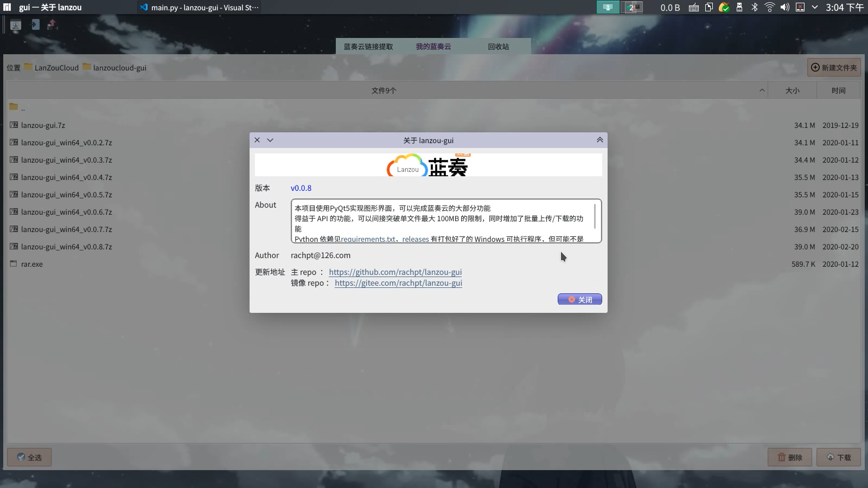Click the touchpad disabled tray icon
The width and height of the screenshot is (868, 488).
pyautogui.click(x=800, y=8)
